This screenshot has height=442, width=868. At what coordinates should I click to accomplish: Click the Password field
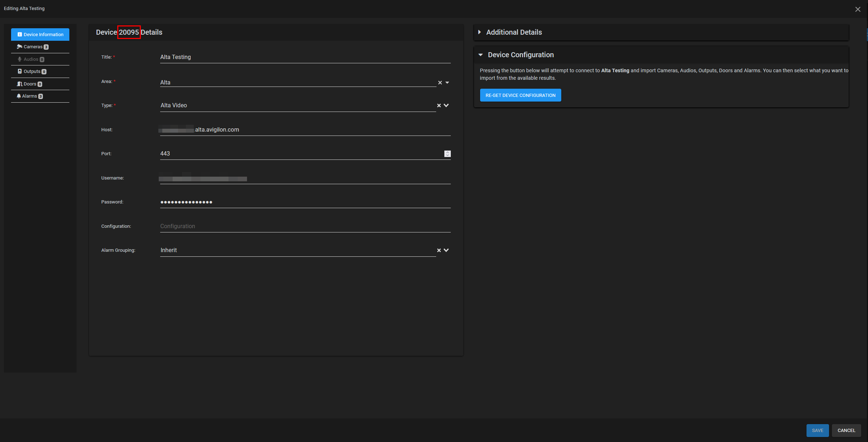coord(305,202)
